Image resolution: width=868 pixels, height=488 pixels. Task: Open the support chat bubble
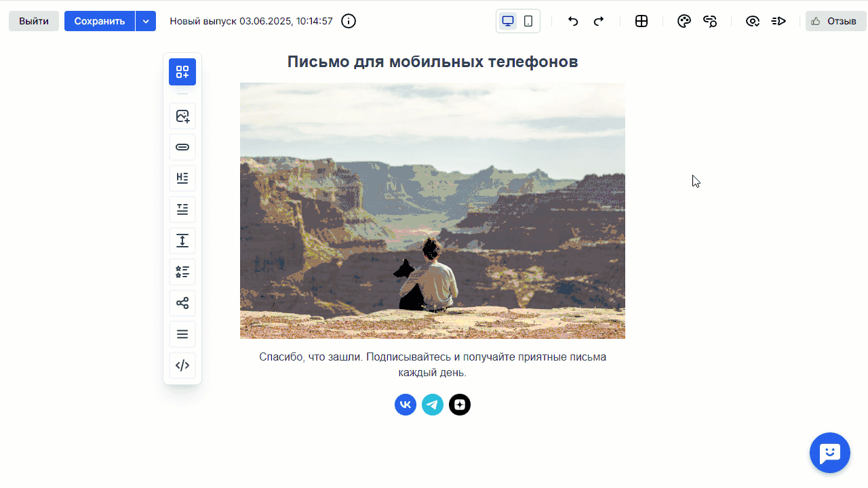(x=829, y=453)
